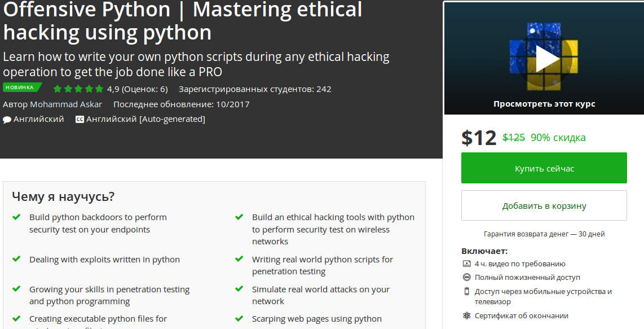The height and width of the screenshot is (329, 644).
Task: Click the completion certificate icon
Action: pos(466,315)
